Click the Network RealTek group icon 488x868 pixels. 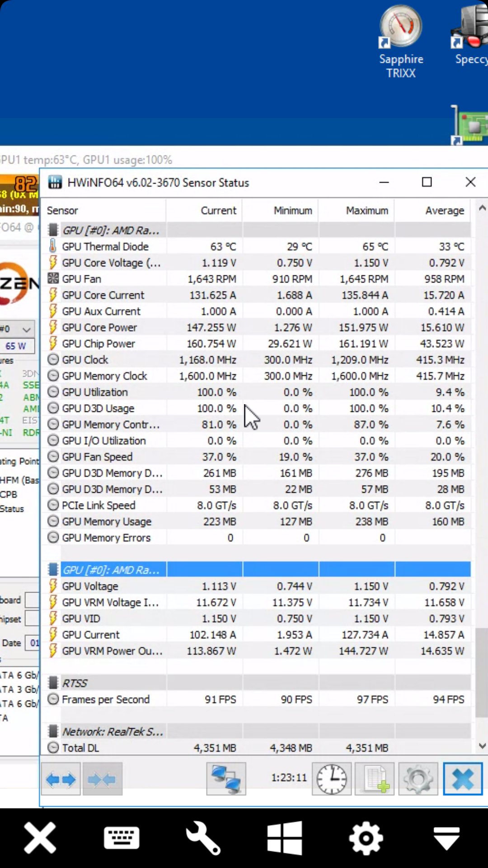pos(53,731)
